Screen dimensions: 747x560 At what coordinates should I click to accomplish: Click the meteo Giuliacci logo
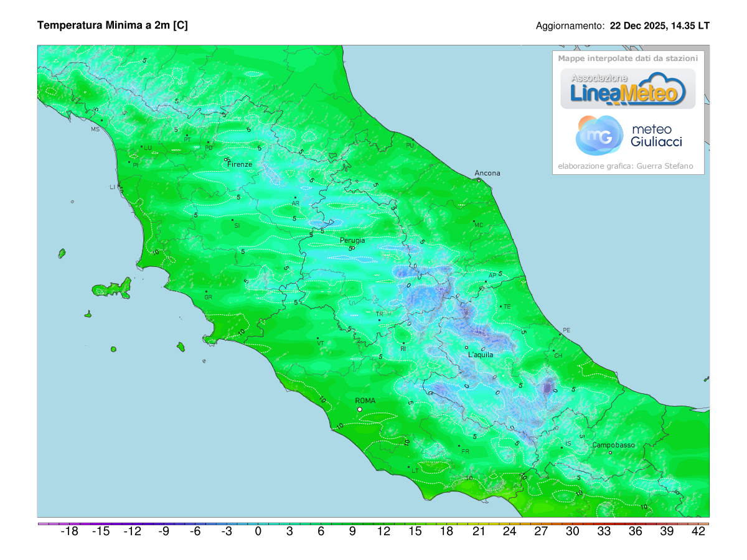click(x=628, y=135)
